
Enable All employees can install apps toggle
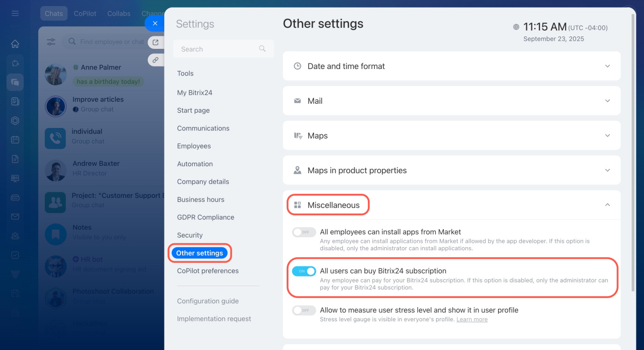click(x=304, y=232)
